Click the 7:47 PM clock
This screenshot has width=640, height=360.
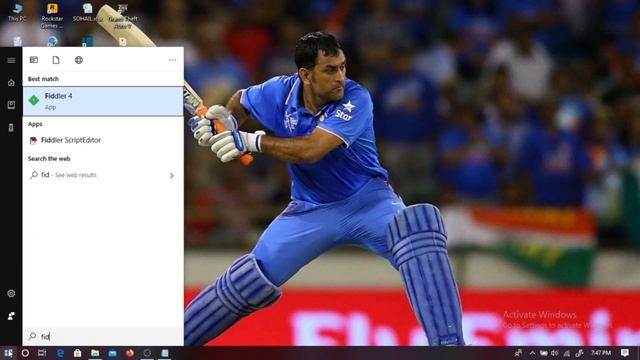click(x=601, y=353)
